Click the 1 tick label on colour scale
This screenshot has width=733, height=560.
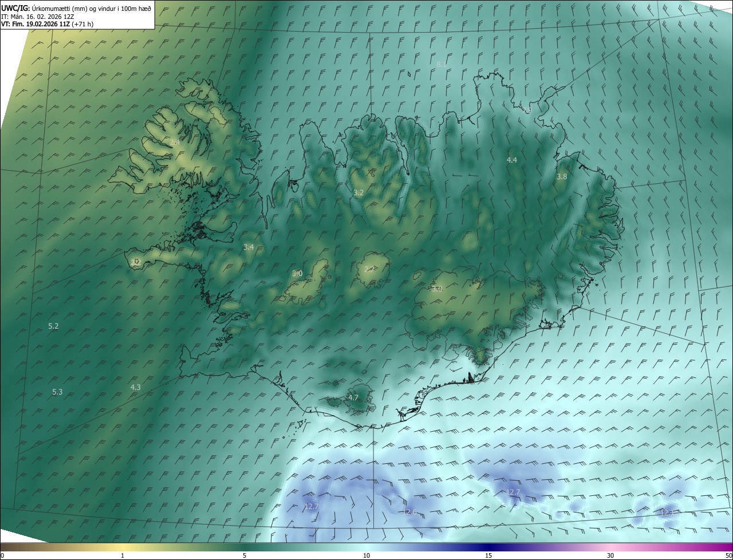[x=123, y=556]
